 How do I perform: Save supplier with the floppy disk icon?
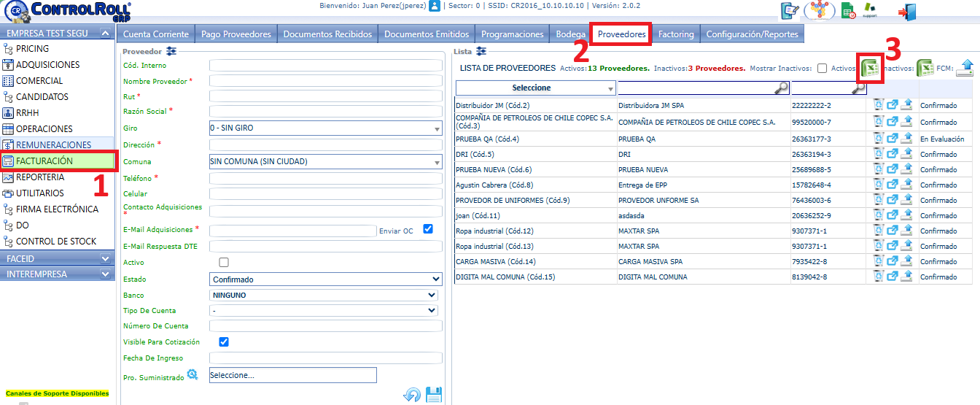[x=434, y=395]
